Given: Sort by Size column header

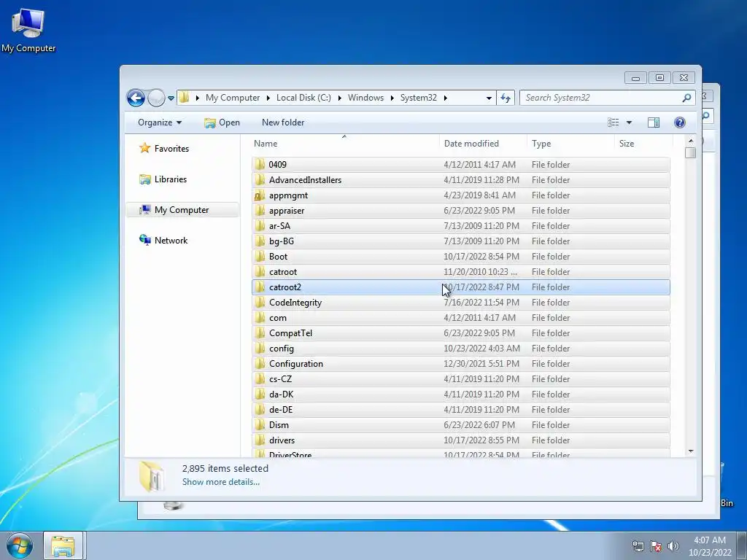Looking at the screenshot, I should coord(627,144).
